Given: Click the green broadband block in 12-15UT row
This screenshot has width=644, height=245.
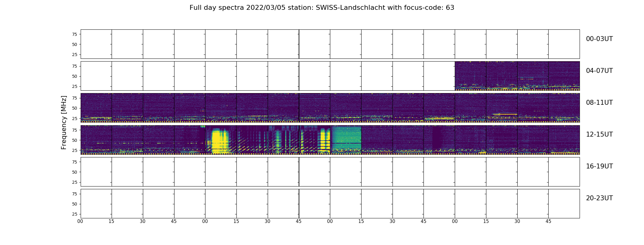Looking at the screenshot, I should point(346,137).
